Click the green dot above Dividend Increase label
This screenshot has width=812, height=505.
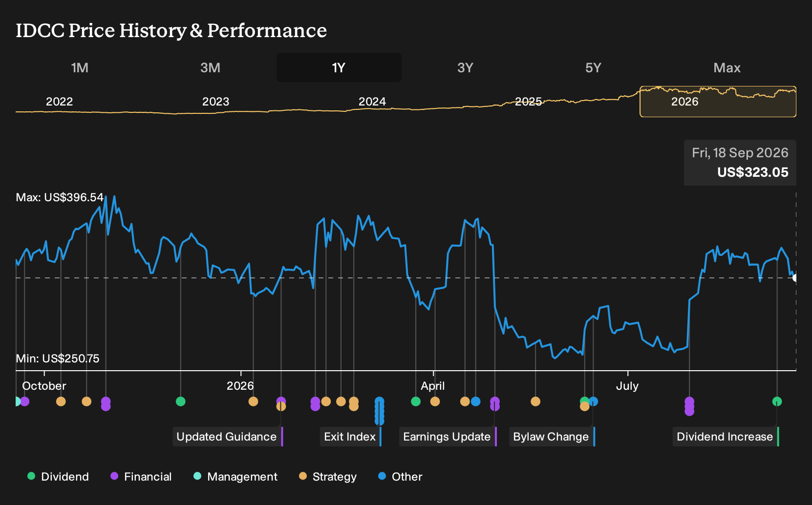777,401
